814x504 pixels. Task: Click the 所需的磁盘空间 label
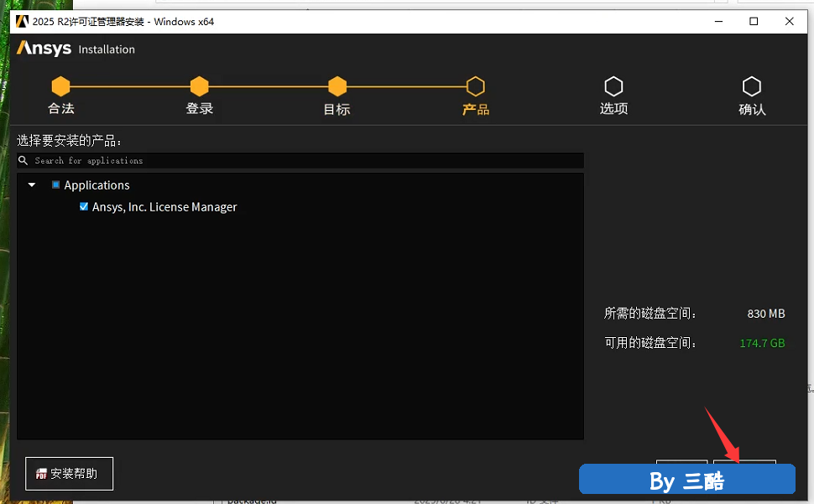click(650, 313)
